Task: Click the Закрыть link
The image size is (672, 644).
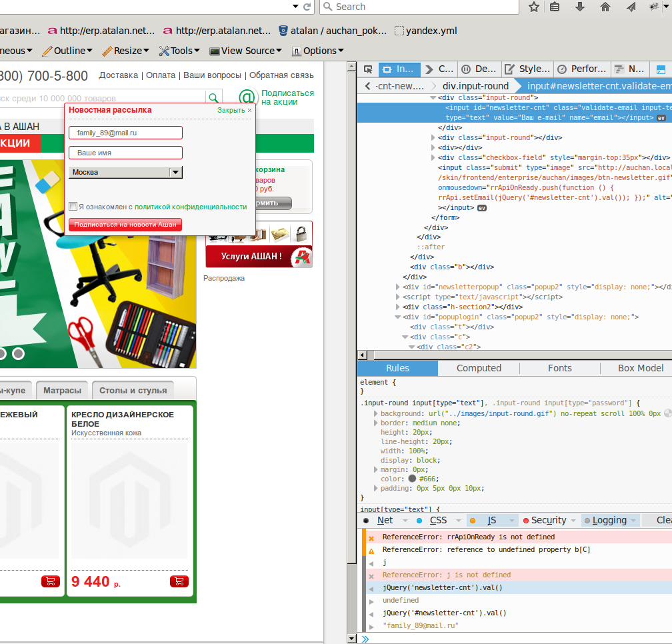Action: pyautogui.click(x=231, y=110)
